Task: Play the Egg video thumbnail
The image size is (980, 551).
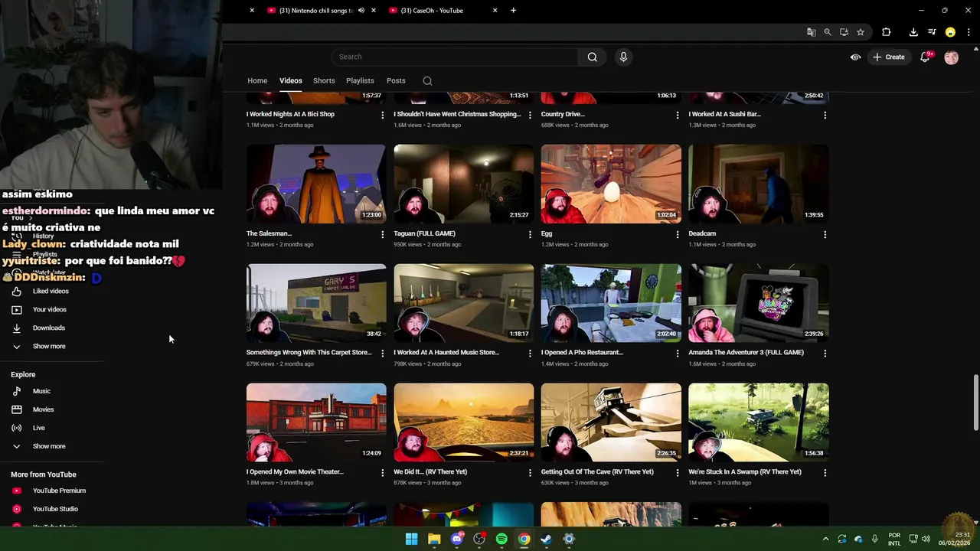Action: click(x=611, y=184)
